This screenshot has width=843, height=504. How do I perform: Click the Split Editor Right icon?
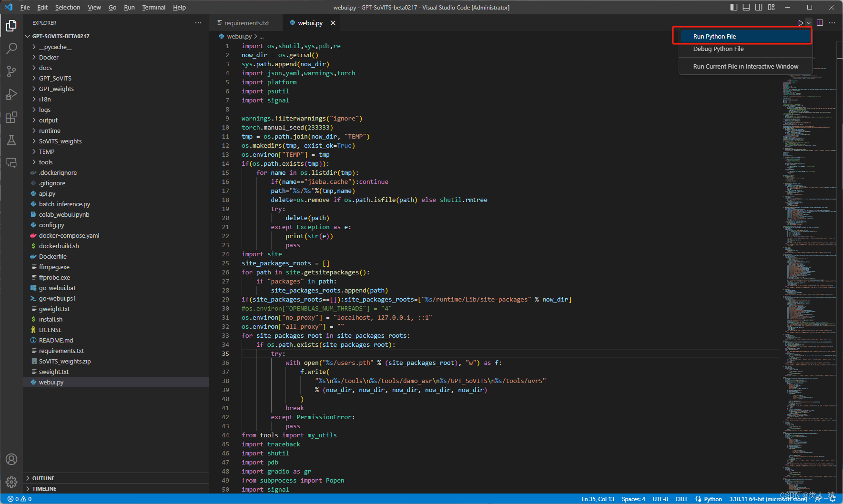tap(820, 23)
